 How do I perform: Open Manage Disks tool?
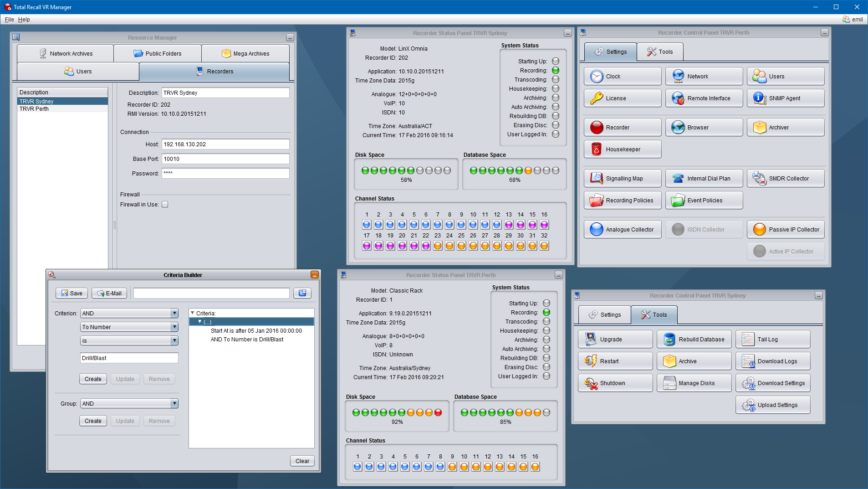coord(694,383)
